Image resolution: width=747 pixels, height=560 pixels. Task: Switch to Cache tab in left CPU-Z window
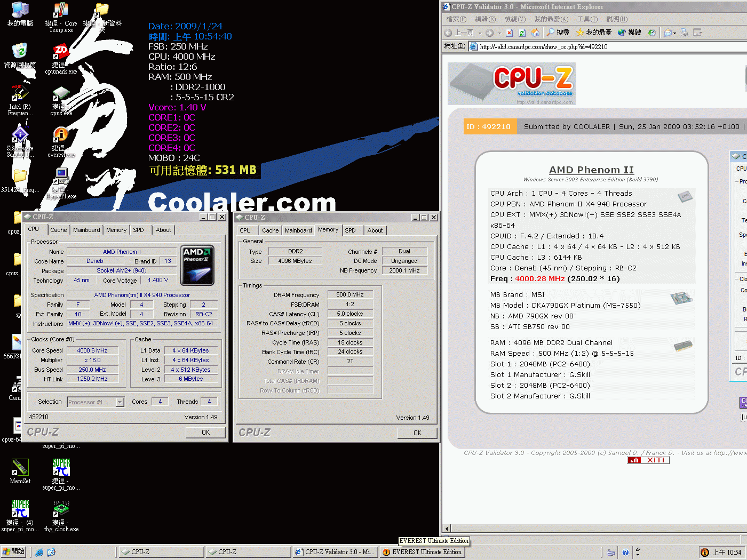[x=59, y=230]
